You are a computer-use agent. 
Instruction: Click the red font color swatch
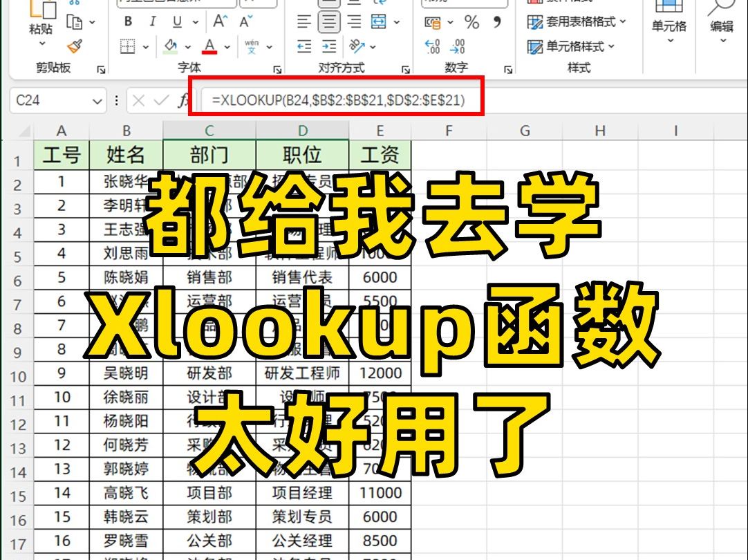(x=209, y=51)
